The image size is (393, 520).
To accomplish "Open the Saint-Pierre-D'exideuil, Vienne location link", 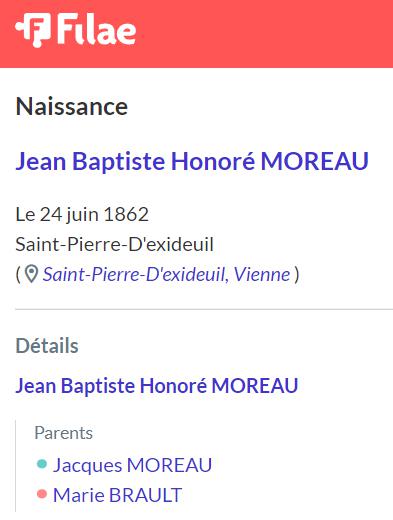I will [166, 275].
